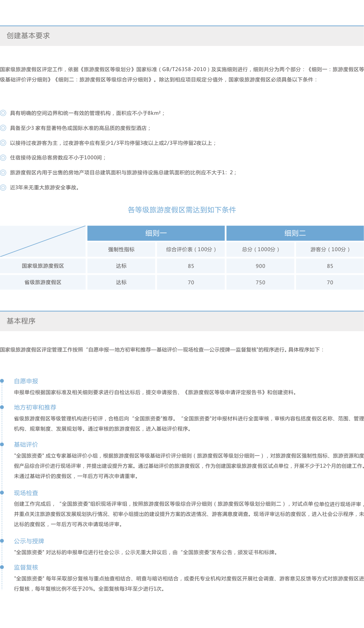Viewport: 364px width, 628px height.
Task: Click the timeline dot beside 地方初审和推荐
Action: [2, 407]
